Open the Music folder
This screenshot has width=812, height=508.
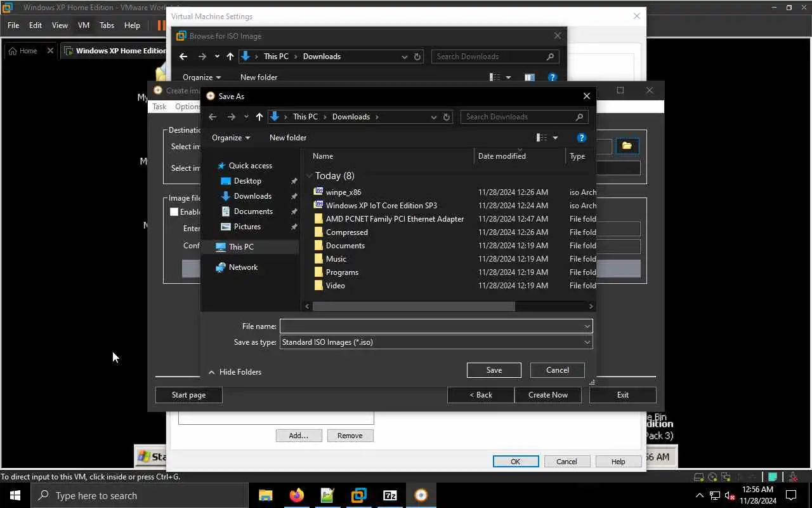pyautogui.click(x=336, y=258)
